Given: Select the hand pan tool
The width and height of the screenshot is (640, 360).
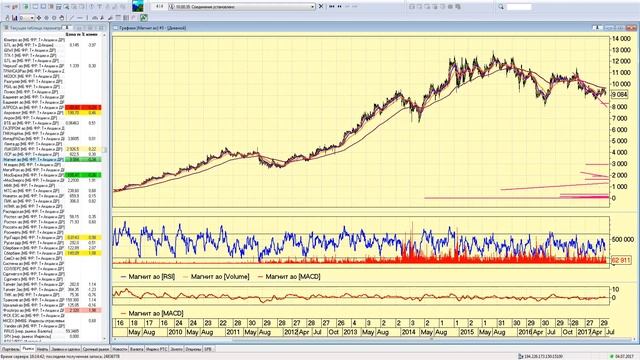Looking at the screenshot, I should (x=62, y=18).
